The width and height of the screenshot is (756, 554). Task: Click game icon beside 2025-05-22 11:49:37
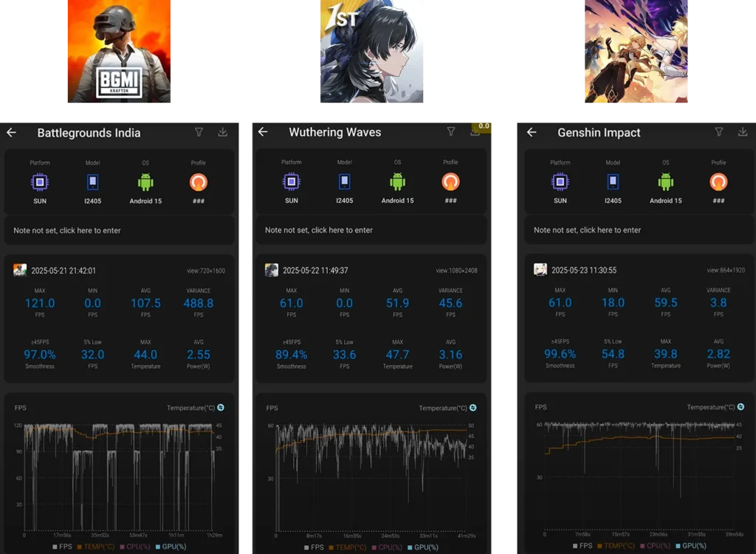[272, 270]
